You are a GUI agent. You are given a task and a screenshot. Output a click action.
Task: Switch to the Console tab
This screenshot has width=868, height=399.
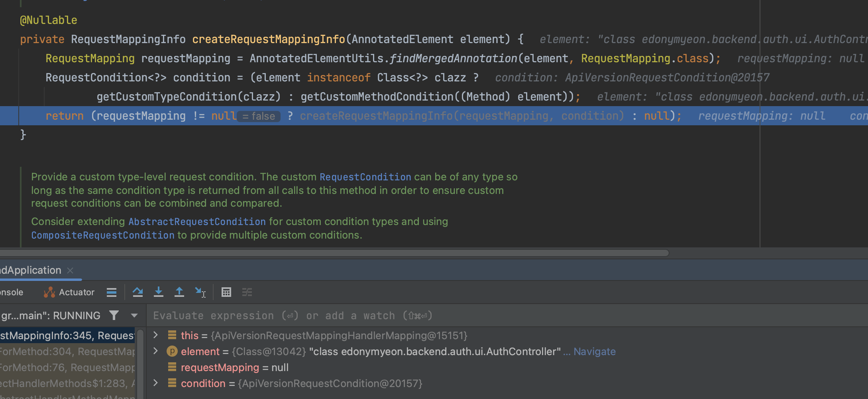(12, 292)
